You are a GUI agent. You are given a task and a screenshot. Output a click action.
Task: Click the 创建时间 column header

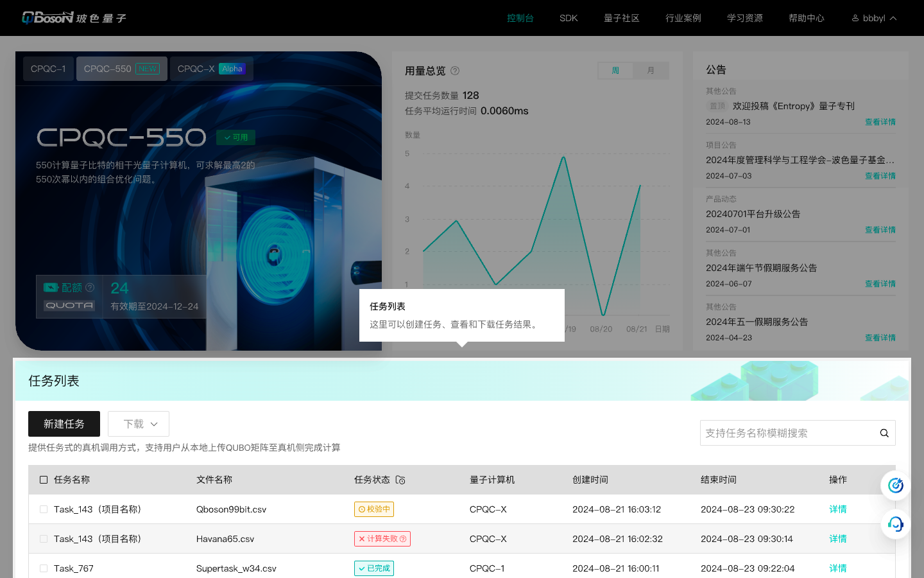[x=590, y=480]
